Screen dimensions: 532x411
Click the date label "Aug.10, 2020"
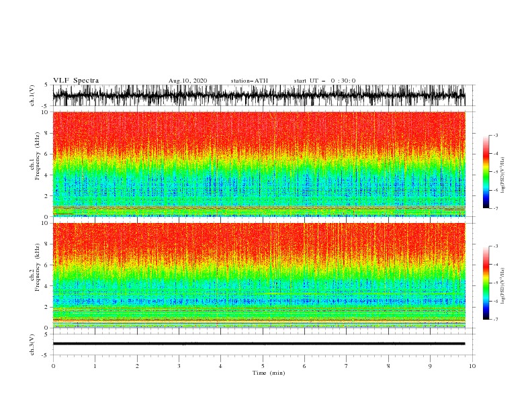click(x=187, y=81)
